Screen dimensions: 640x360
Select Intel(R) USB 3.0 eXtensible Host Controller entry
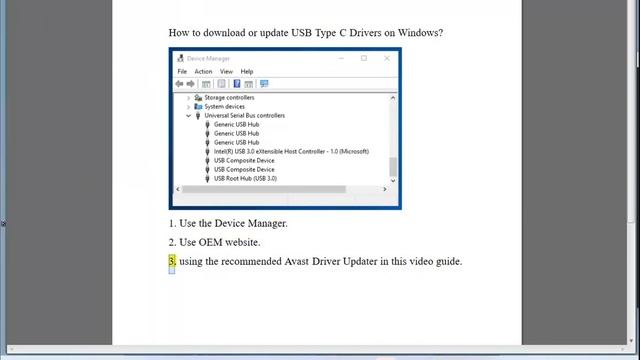click(291, 151)
